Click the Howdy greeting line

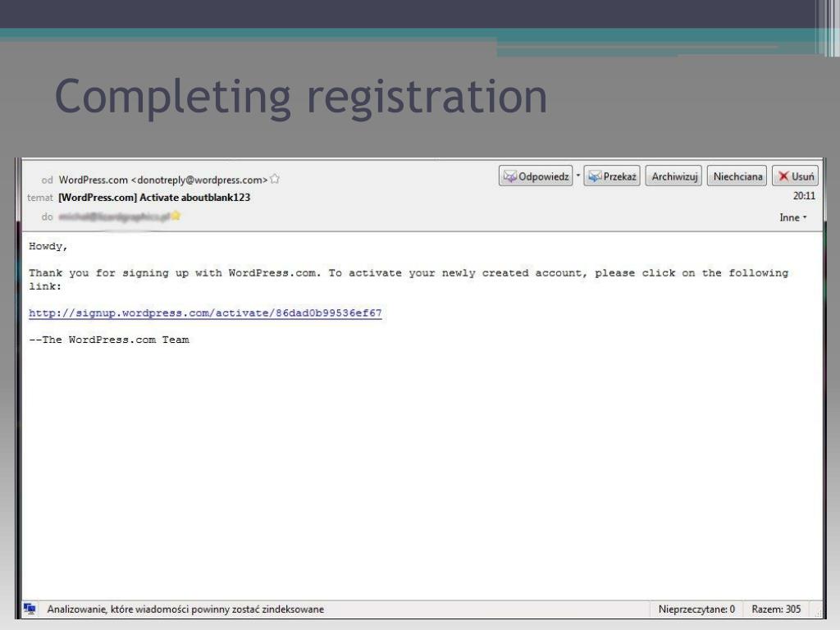click(x=48, y=246)
